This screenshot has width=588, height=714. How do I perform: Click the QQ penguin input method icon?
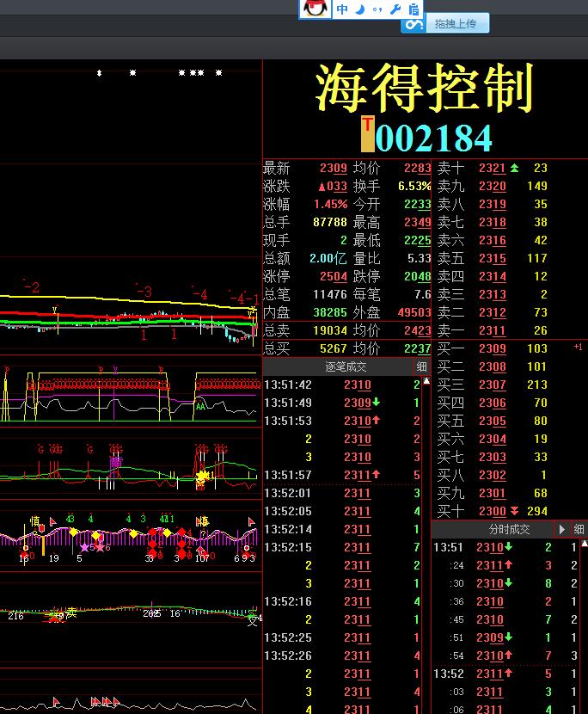315,9
